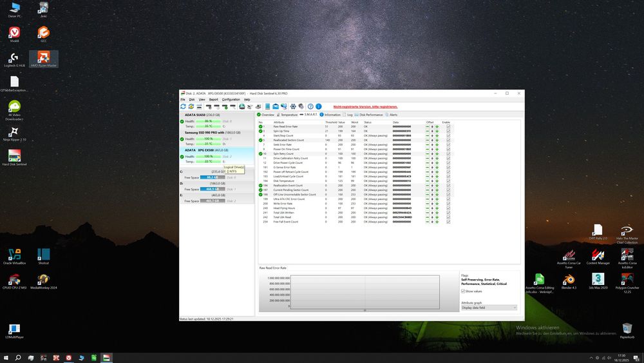Open Ninja Ripper desktop icon
Image resolution: width=644 pixels, height=363 pixels.
(14, 133)
